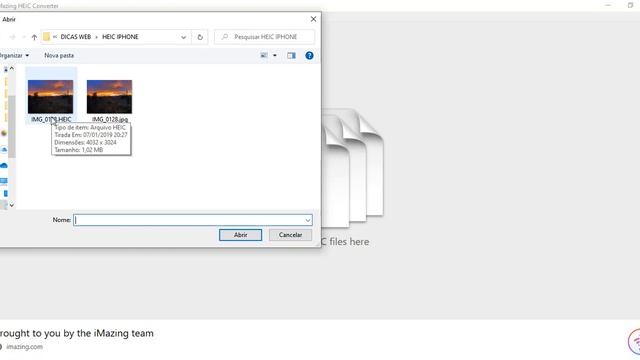
Task: Click the Nome filename input field
Action: tap(193, 220)
